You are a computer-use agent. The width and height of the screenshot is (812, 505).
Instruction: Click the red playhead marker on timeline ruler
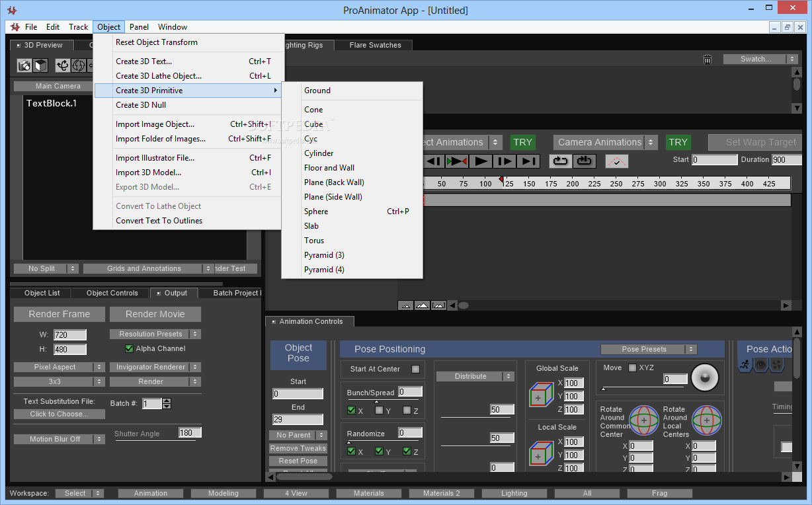click(x=501, y=179)
